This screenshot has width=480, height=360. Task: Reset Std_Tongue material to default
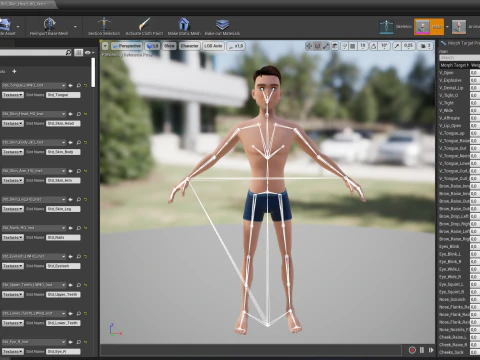86,86
